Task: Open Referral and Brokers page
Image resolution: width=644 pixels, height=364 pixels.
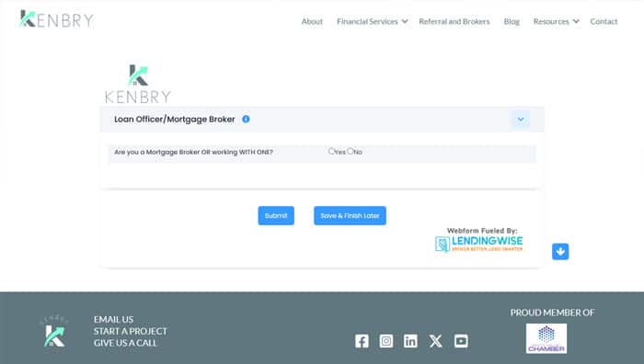Action: click(x=454, y=21)
